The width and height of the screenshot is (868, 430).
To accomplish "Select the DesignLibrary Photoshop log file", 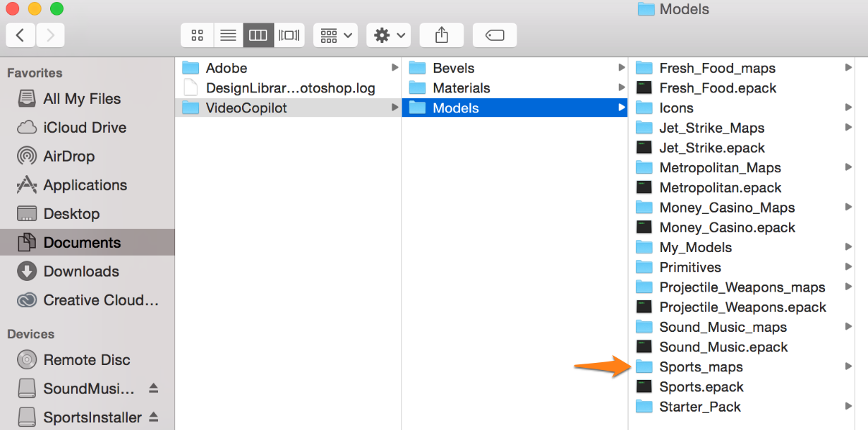I will 290,88.
